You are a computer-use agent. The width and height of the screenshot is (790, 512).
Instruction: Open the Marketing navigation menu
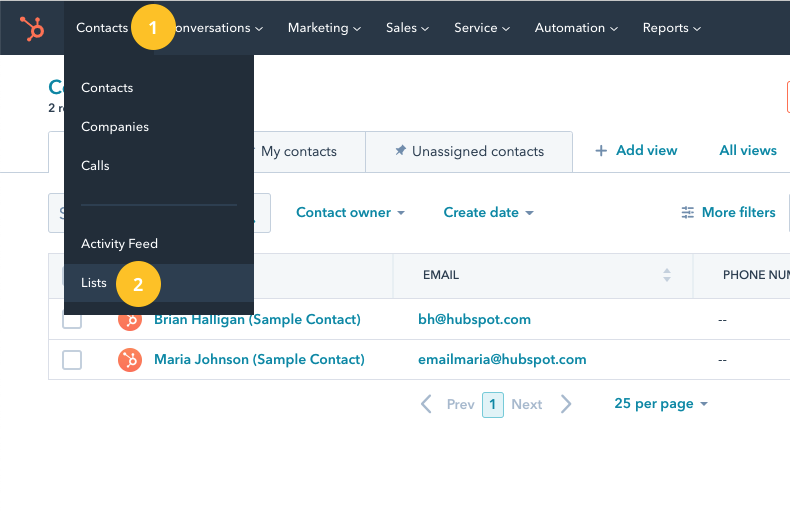click(324, 28)
